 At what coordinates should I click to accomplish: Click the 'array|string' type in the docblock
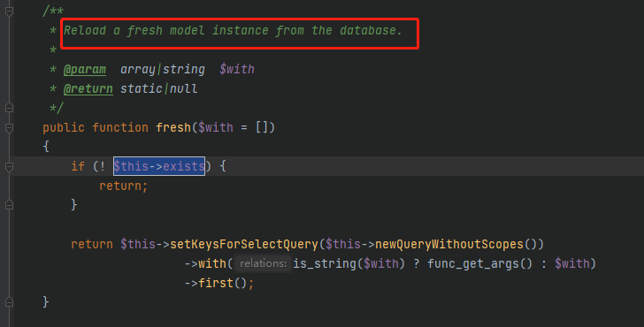[163, 69]
